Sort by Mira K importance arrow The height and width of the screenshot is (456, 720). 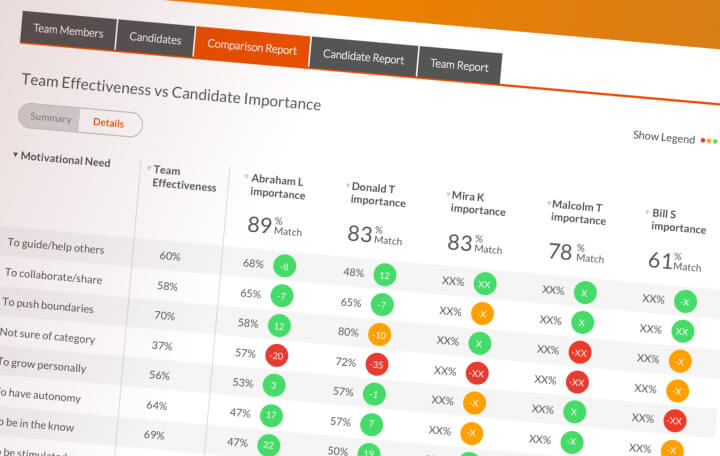(x=448, y=194)
